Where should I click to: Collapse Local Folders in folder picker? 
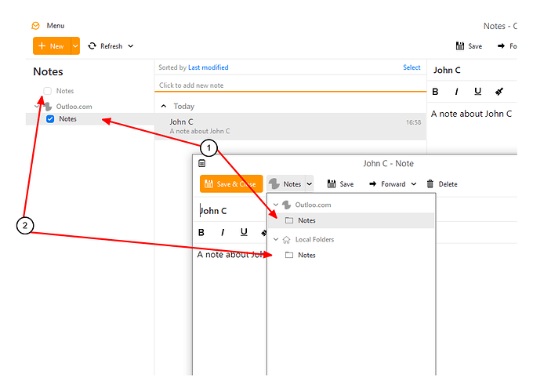tap(276, 239)
